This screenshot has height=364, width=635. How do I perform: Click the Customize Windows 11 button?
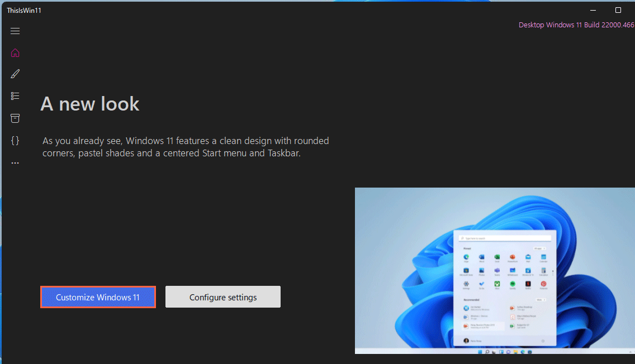98,297
